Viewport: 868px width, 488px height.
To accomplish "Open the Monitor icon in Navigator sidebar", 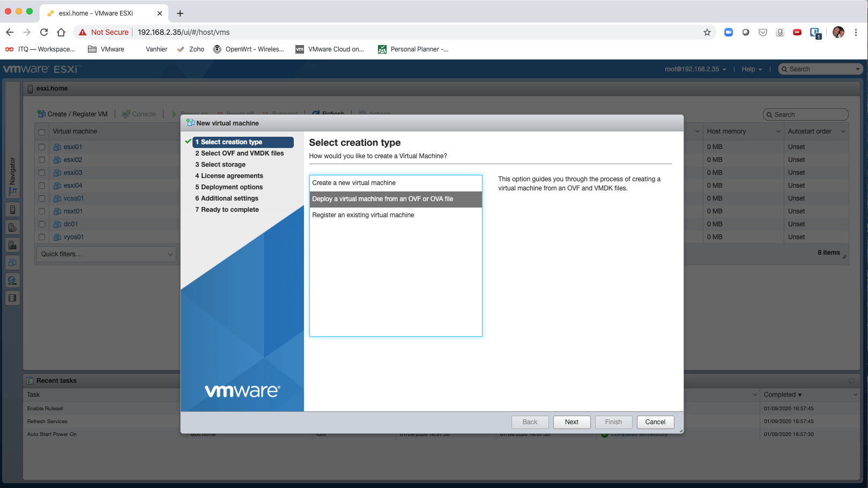I will click(12, 245).
